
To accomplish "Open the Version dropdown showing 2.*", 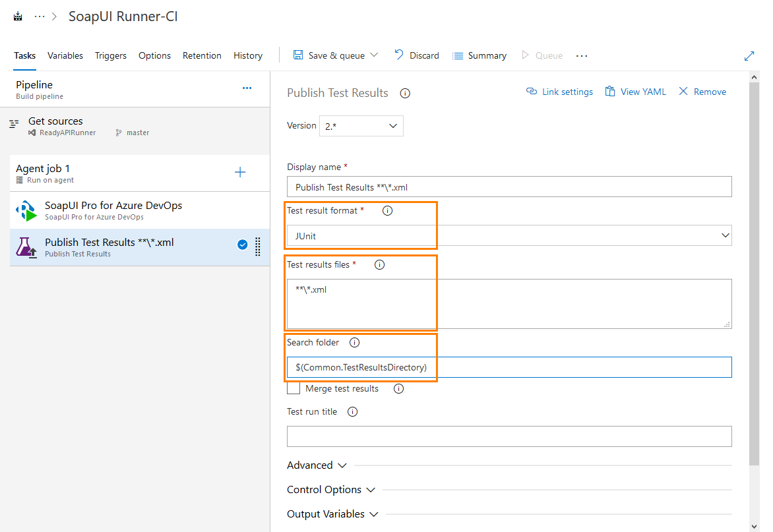I will (361, 125).
